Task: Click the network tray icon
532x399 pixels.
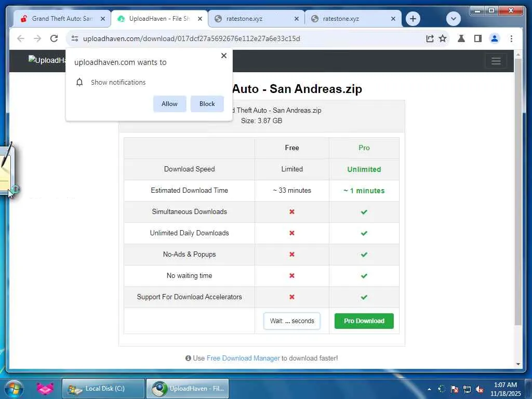Action: 467,389
